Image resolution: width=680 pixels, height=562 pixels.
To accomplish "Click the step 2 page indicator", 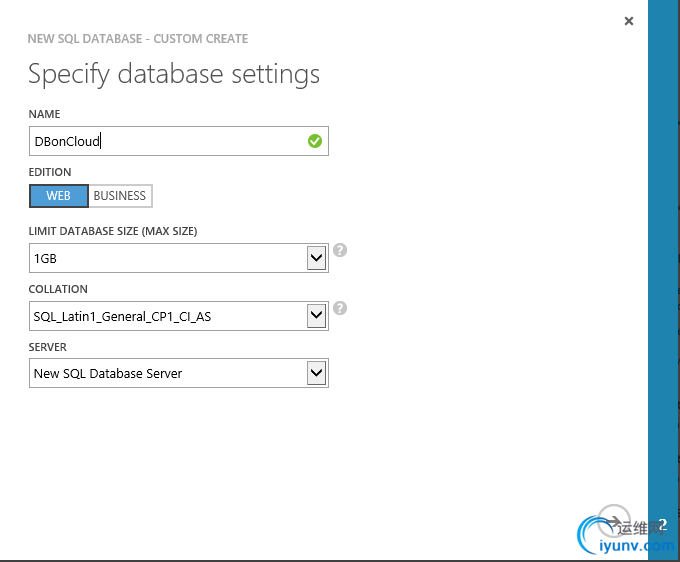I will pyautogui.click(x=662, y=525).
